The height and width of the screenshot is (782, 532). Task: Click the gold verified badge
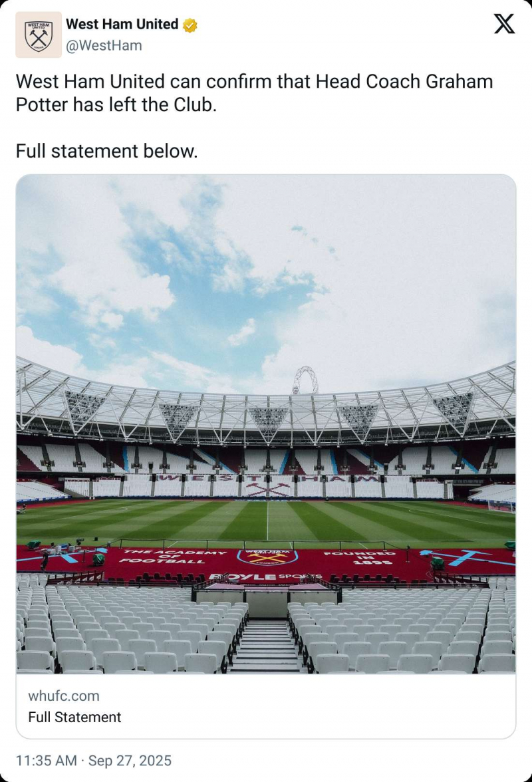[x=190, y=25]
